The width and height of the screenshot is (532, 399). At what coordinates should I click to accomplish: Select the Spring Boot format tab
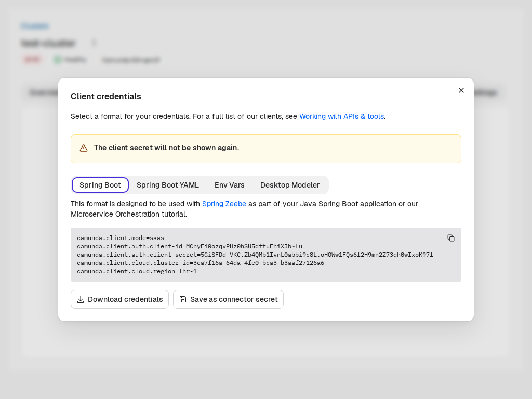[x=100, y=185]
